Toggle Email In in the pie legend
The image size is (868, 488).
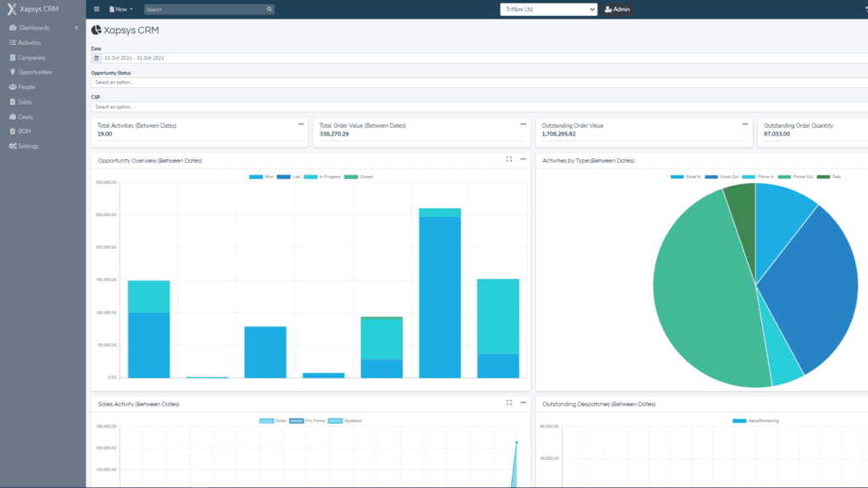click(x=686, y=177)
